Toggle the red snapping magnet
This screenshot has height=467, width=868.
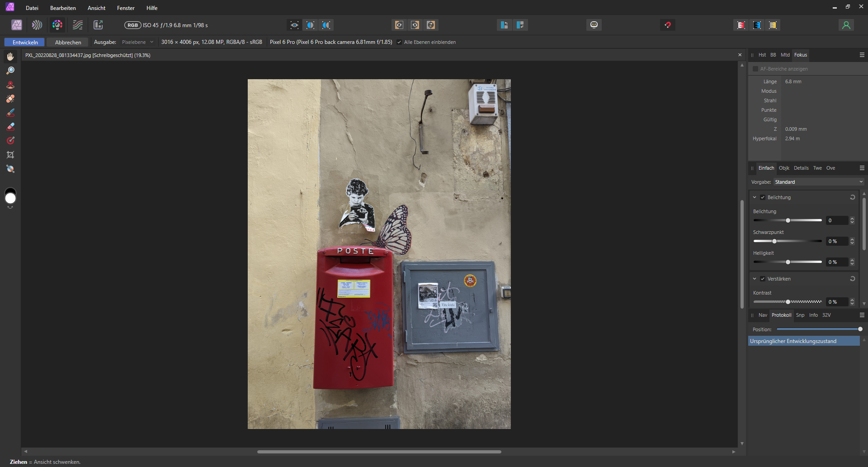[668, 25]
